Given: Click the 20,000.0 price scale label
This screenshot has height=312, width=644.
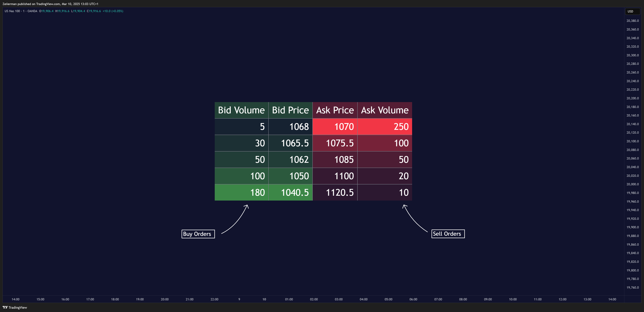Looking at the screenshot, I should click(633, 184).
